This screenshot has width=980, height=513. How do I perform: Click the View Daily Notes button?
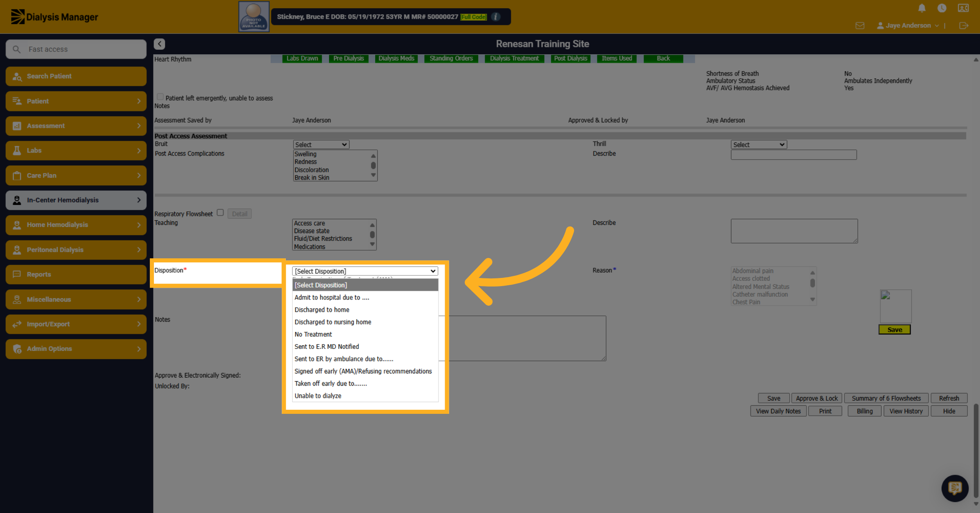(x=778, y=411)
